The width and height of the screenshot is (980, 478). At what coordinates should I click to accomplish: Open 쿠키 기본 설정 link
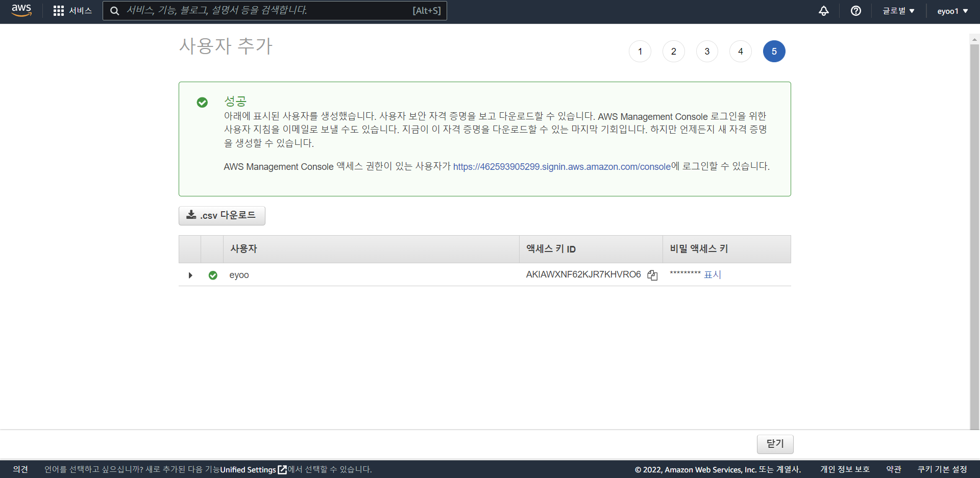(x=942, y=469)
